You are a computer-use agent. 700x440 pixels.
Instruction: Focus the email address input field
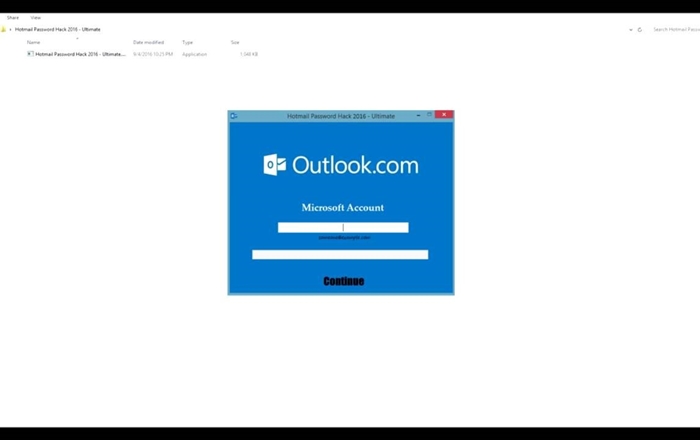coord(343,228)
